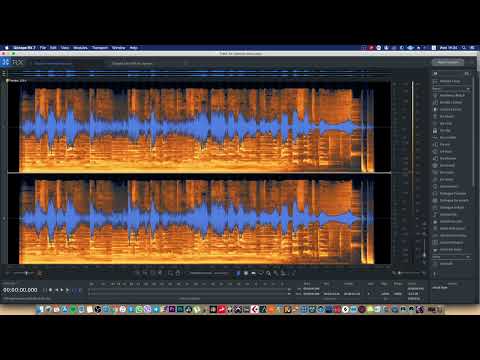Open the File menu
480x360 pixels.
[43, 48]
